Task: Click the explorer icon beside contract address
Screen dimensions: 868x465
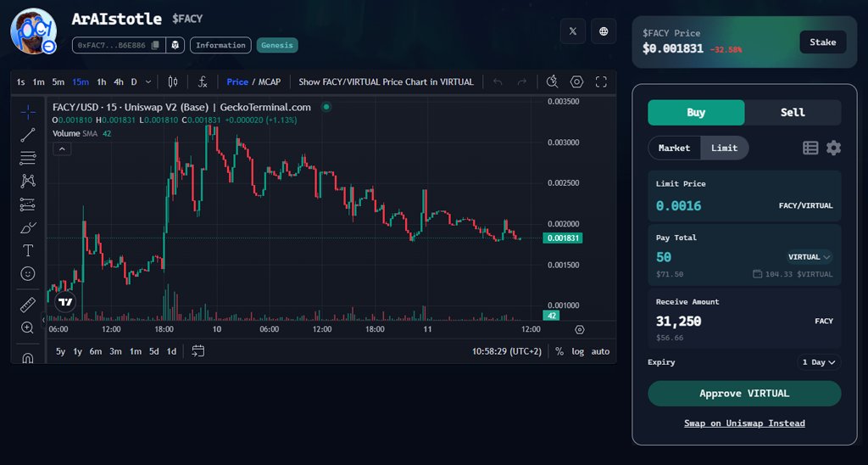Action: pos(175,45)
